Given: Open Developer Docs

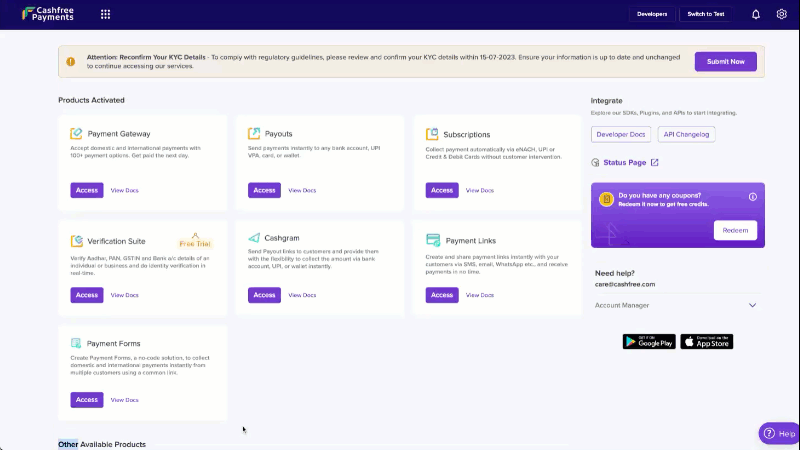Looking at the screenshot, I should pos(621,134).
